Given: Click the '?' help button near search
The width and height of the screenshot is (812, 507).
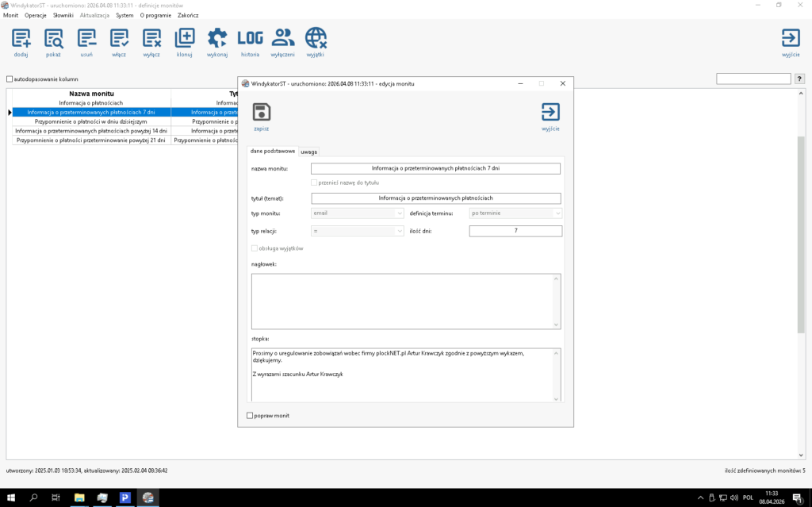Looking at the screenshot, I should (799, 79).
